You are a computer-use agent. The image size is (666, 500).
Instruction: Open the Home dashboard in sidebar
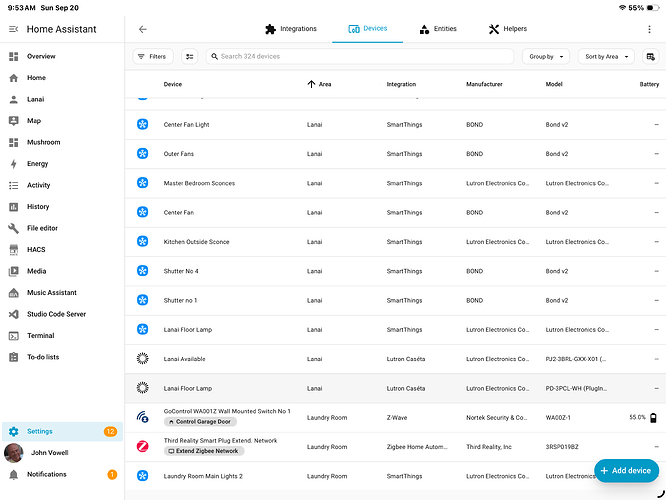pos(62,78)
